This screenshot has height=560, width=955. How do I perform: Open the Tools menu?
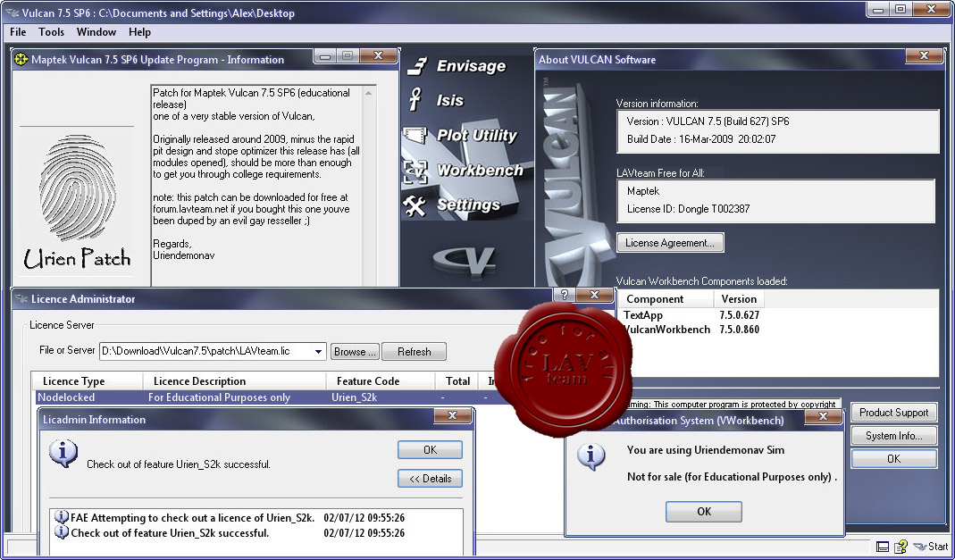tap(51, 32)
